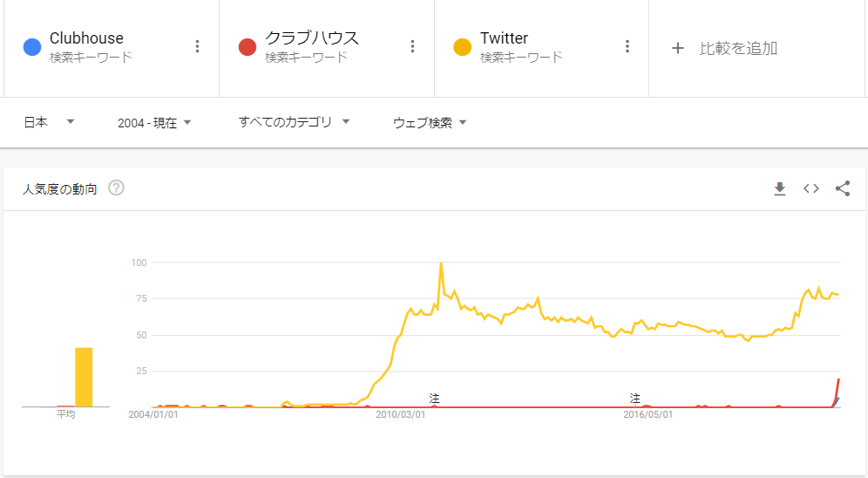Viewport: 868px width, 478px height.
Task: Click the 注 note marker near 2016
Action: click(x=635, y=399)
